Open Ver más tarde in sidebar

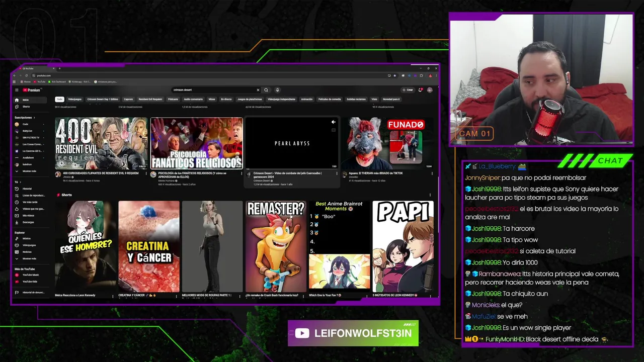click(30, 202)
